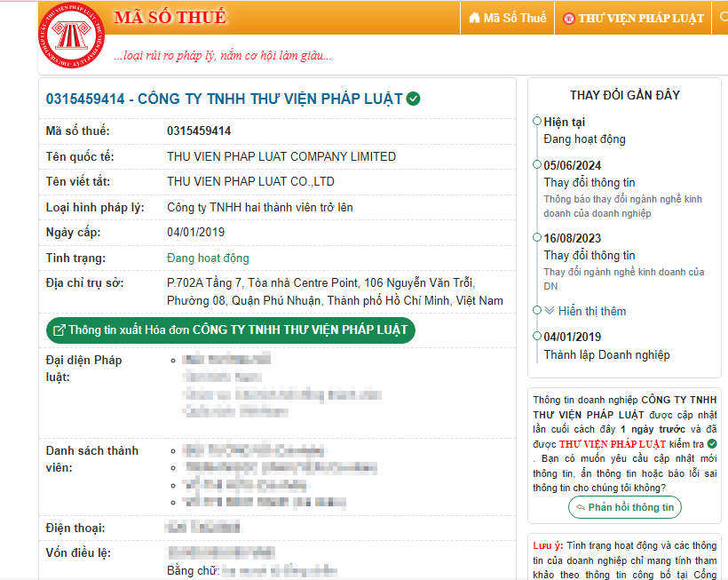Click abbreviated name THU VIEN PHAP LUAT CO.,LTD
Screen dimensions: 728x580
click(250, 181)
